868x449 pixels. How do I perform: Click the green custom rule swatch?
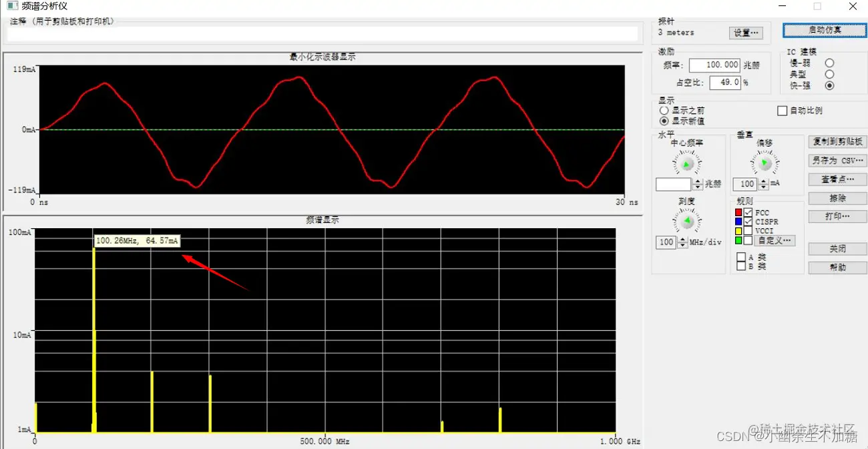[x=738, y=240]
